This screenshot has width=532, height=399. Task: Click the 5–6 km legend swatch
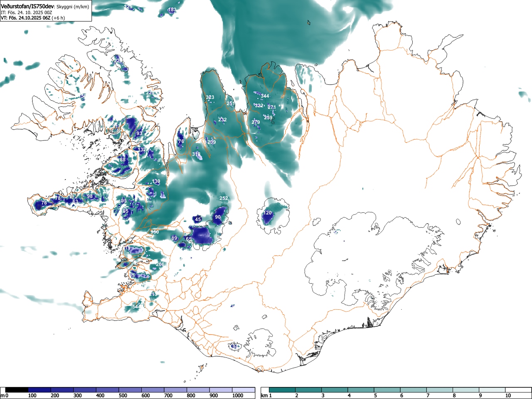click(x=387, y=390)
